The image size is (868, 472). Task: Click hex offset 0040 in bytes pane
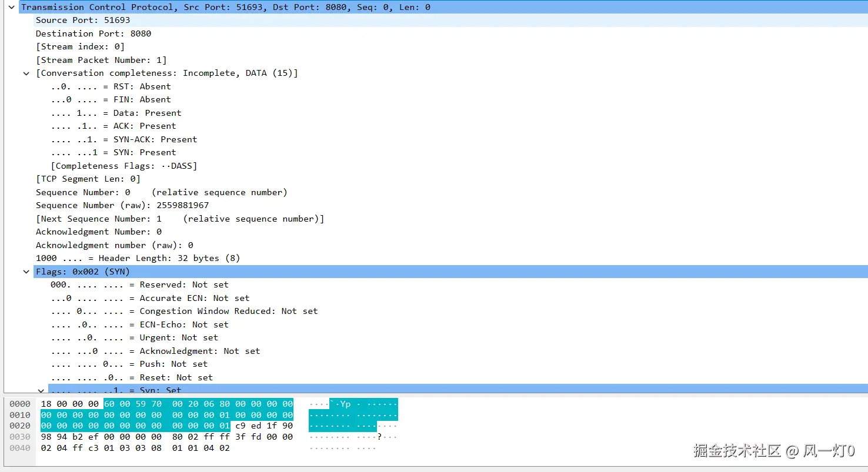(20, 448)
